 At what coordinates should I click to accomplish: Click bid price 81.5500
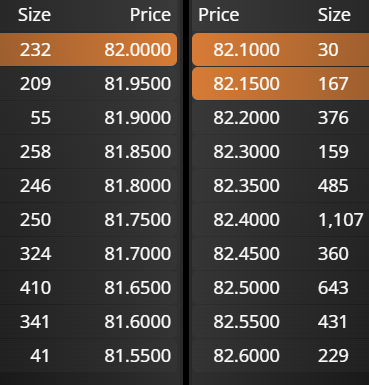(138, 356)
